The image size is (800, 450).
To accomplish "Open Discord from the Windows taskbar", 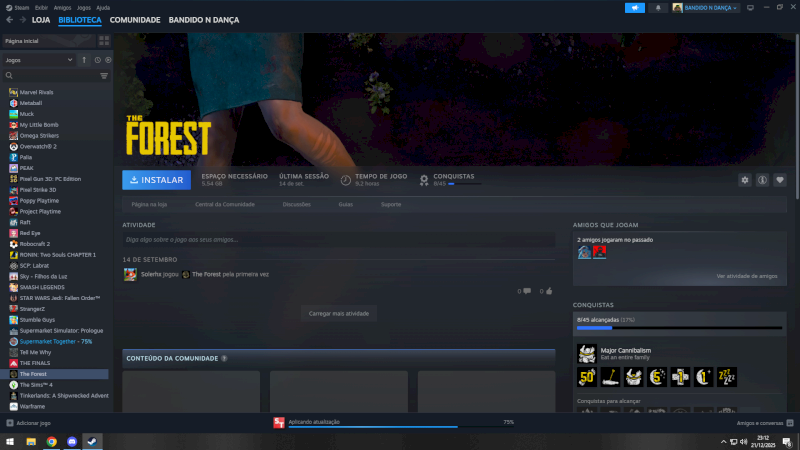I will click(71, 441).
